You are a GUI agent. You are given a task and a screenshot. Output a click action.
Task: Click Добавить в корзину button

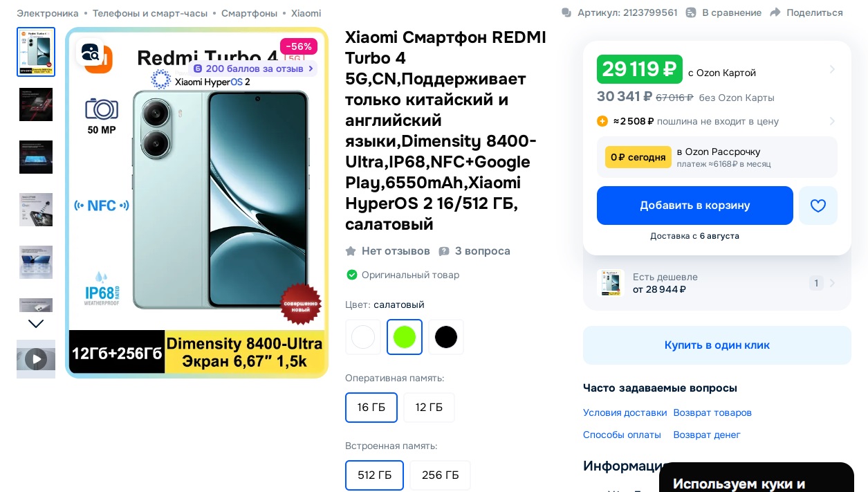click(x=695, y=206)
